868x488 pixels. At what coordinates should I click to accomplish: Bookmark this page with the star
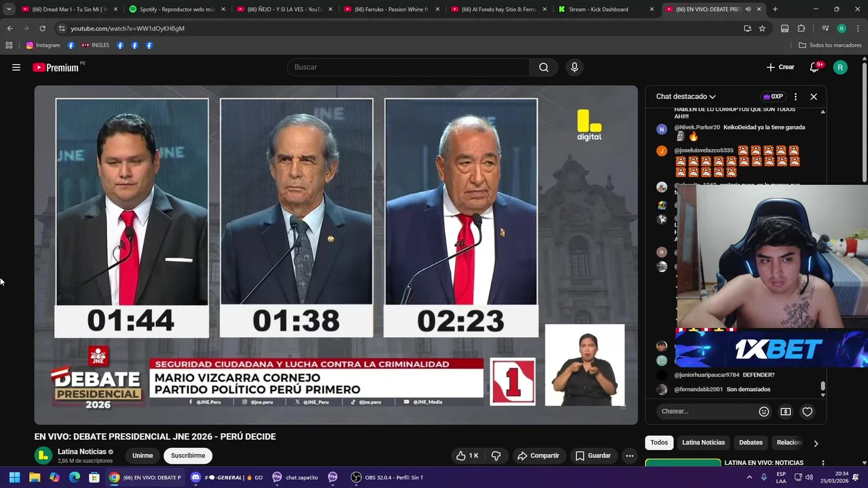(x=762, y=28)
